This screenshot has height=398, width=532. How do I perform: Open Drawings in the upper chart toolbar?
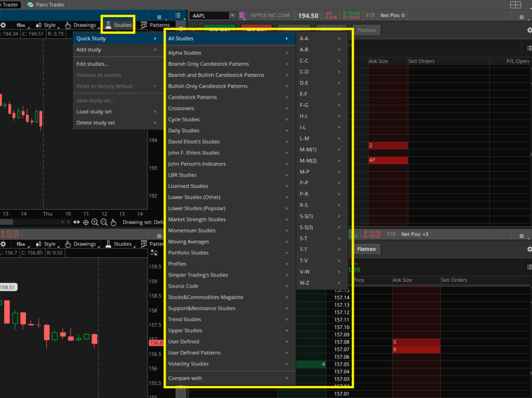tap(81, 25)
